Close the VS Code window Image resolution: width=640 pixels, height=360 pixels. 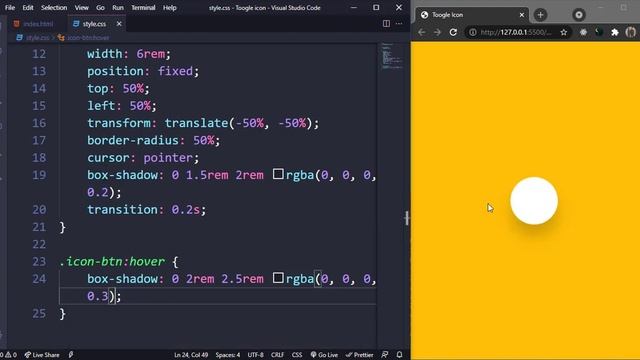click(399, 7)
